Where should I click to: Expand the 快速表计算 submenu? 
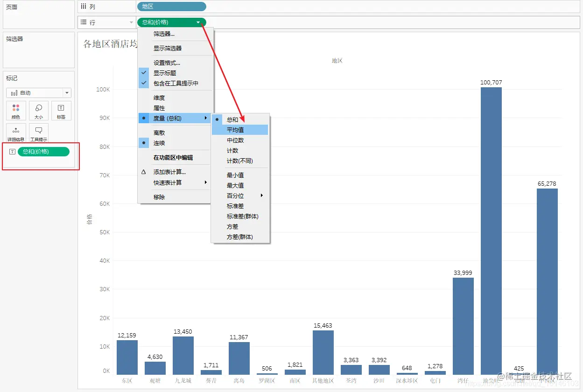[176, 182]
